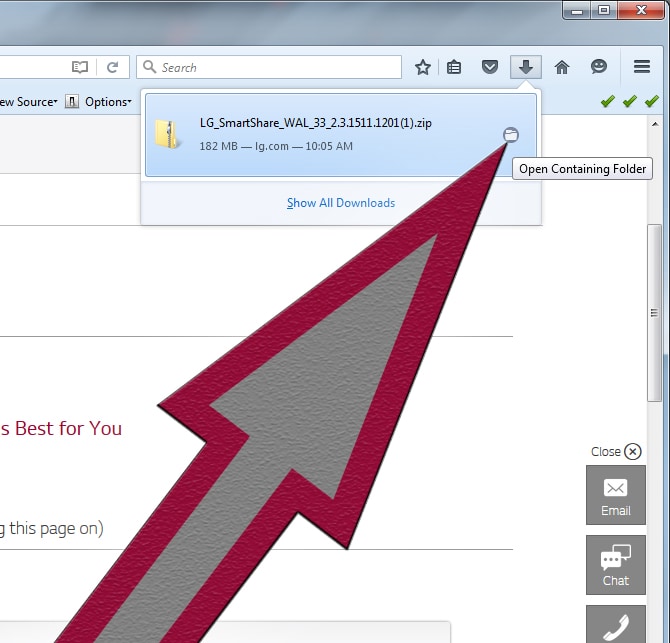Start a Chat support session
This screenshot has width=670, height=643.
point(616,565)
